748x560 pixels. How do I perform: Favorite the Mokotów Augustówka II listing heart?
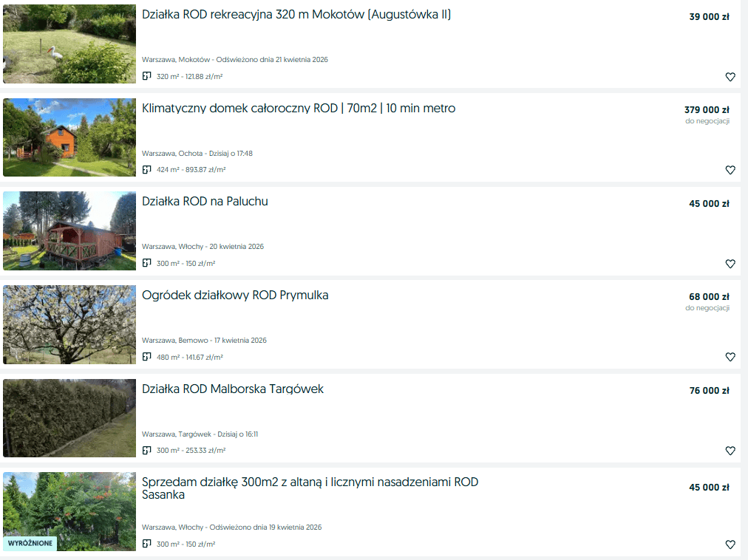[x=730, y=77]
